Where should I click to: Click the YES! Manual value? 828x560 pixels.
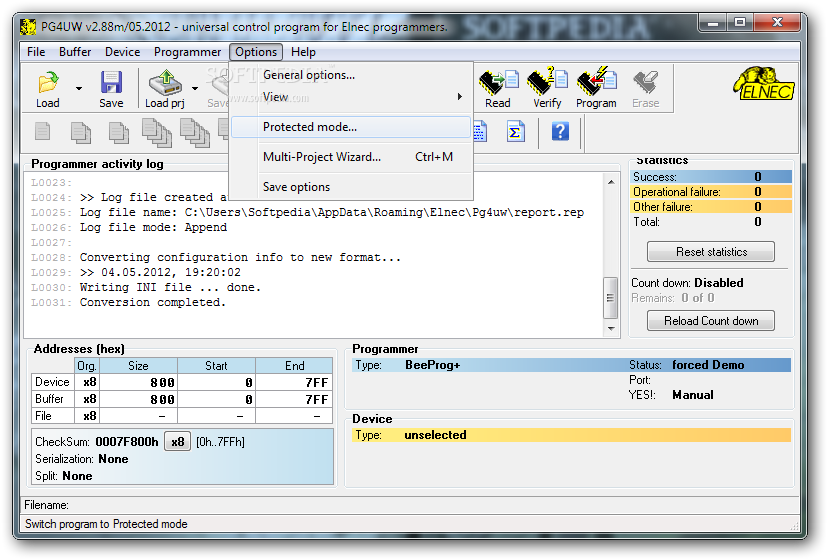click(x=692, y=395)
